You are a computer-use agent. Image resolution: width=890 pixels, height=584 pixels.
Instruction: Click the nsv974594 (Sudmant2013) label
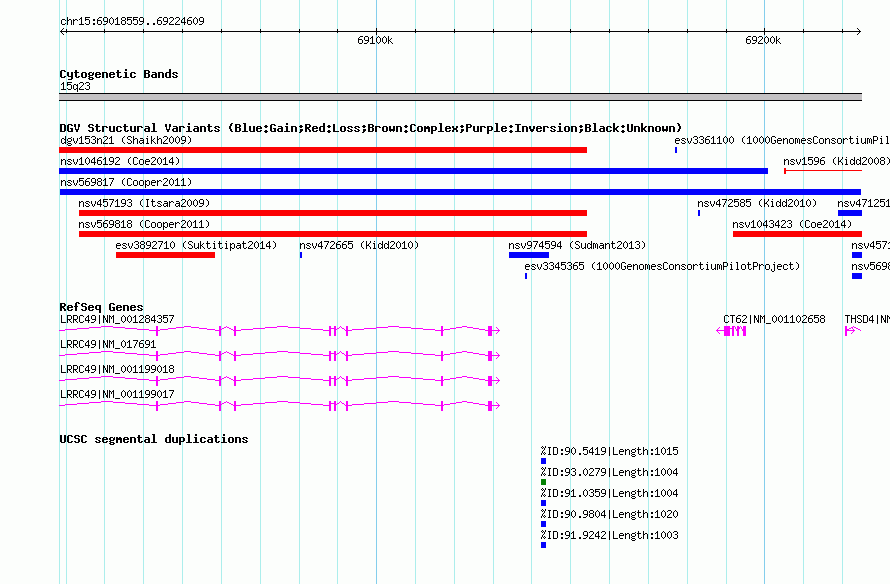click(x=577, y=245)
